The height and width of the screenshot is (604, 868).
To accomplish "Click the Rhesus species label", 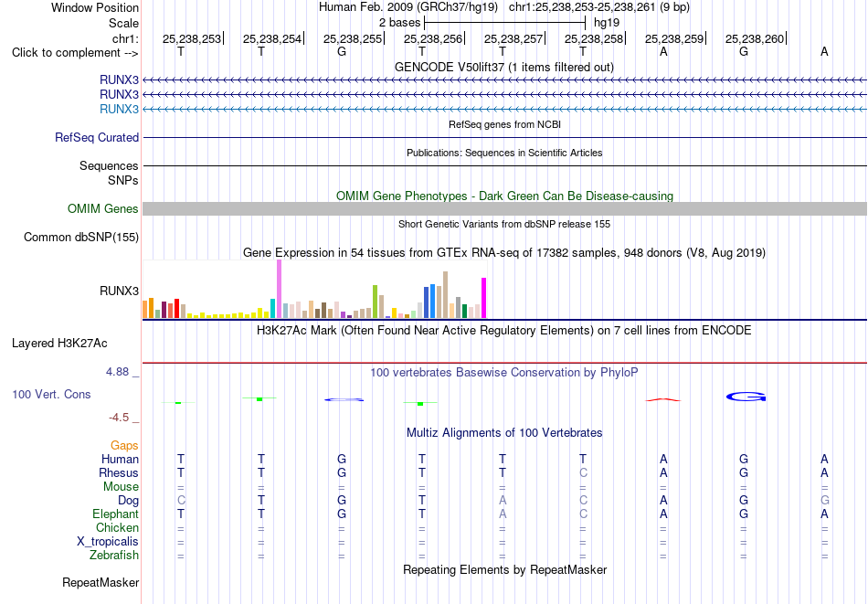I will tap(119, 472).
